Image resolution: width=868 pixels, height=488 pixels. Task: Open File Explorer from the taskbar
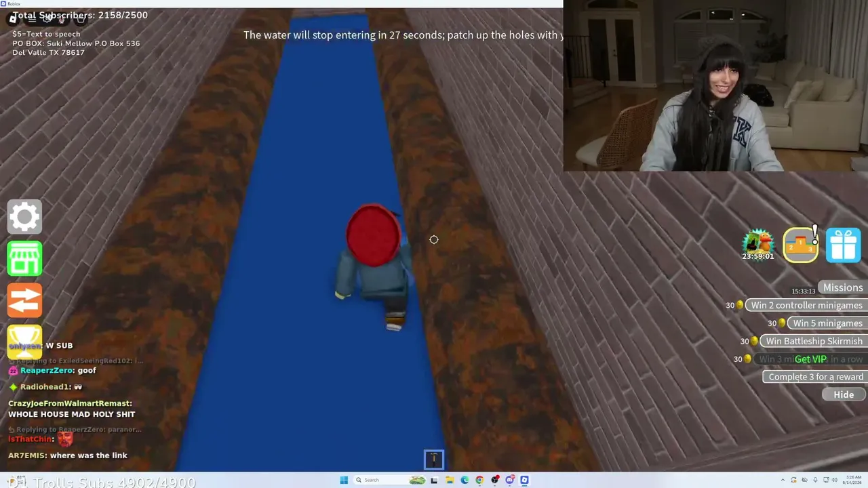[x=450, y=480]
